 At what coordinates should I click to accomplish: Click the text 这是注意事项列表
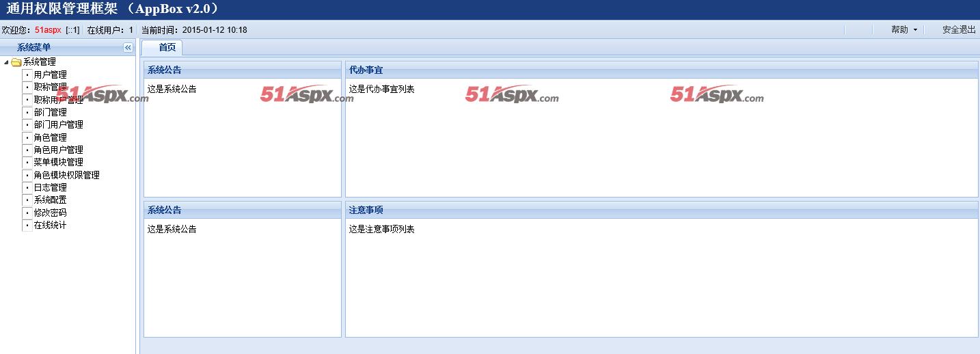click(382, 229)
